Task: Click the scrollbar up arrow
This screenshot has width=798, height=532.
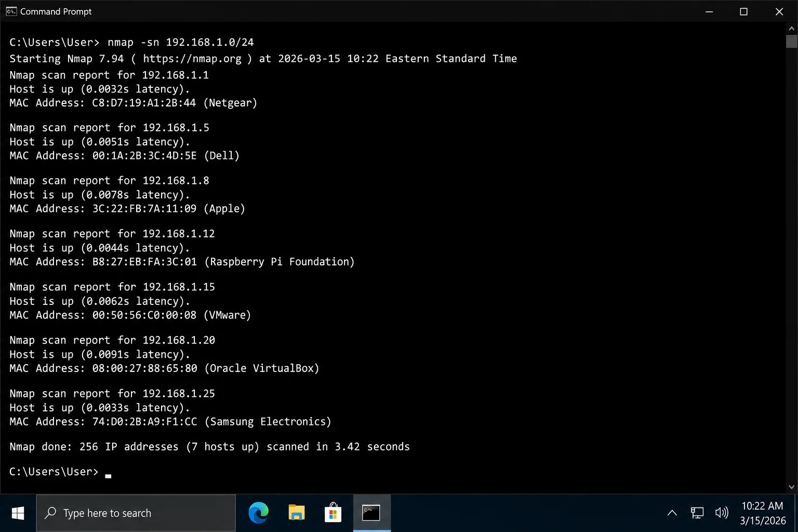Action: [792, 29]
